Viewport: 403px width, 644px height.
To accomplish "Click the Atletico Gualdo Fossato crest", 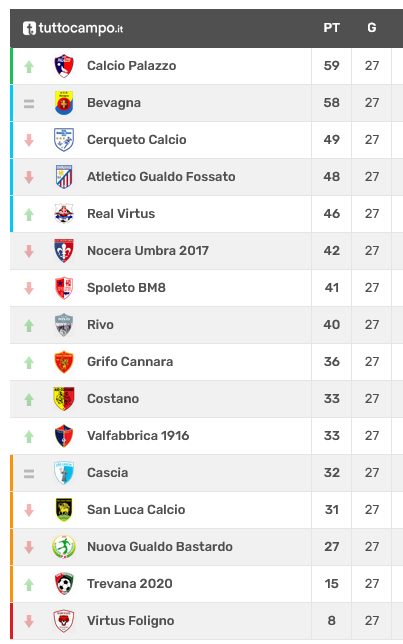I will pyautogui.click(x=64, y=177).
